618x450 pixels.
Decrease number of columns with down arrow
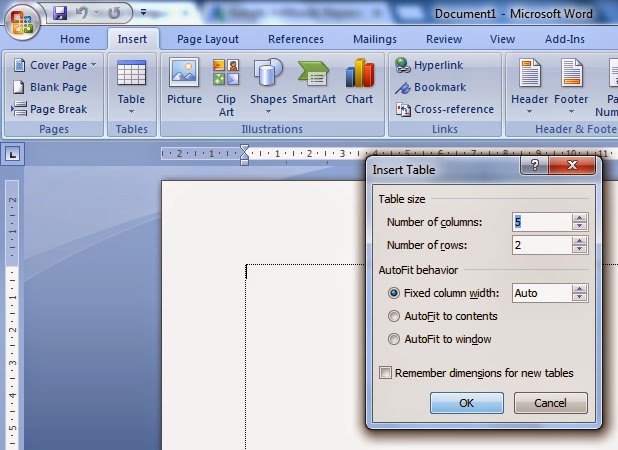click(579, 226)
